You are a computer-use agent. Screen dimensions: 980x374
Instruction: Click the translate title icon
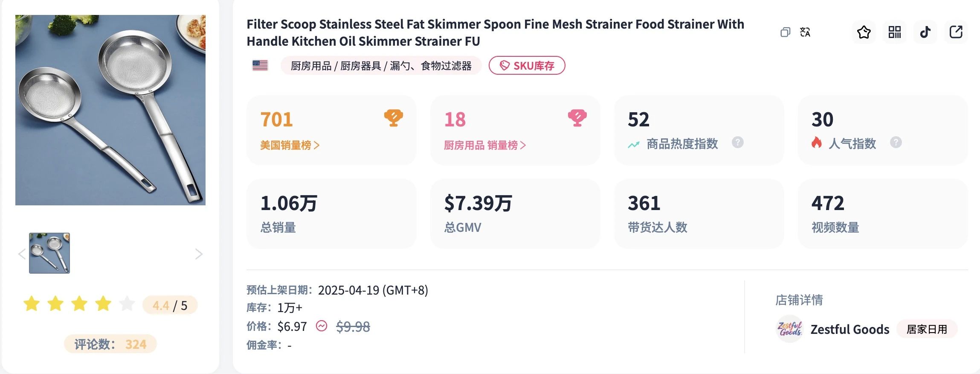(x=805, y=32)
